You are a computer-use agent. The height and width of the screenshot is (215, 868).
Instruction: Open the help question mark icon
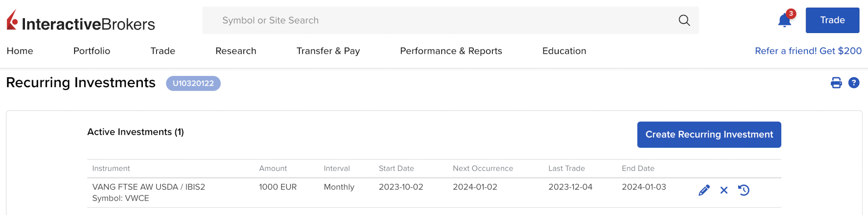tap(854, 83)
